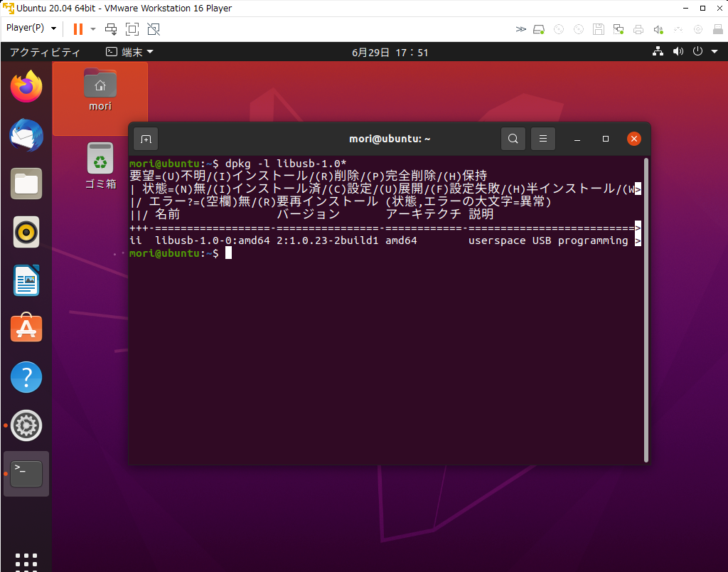Click the version 2:1.0.23-2build1
Screen dimensions: 728x572
(x=328, y=240)
